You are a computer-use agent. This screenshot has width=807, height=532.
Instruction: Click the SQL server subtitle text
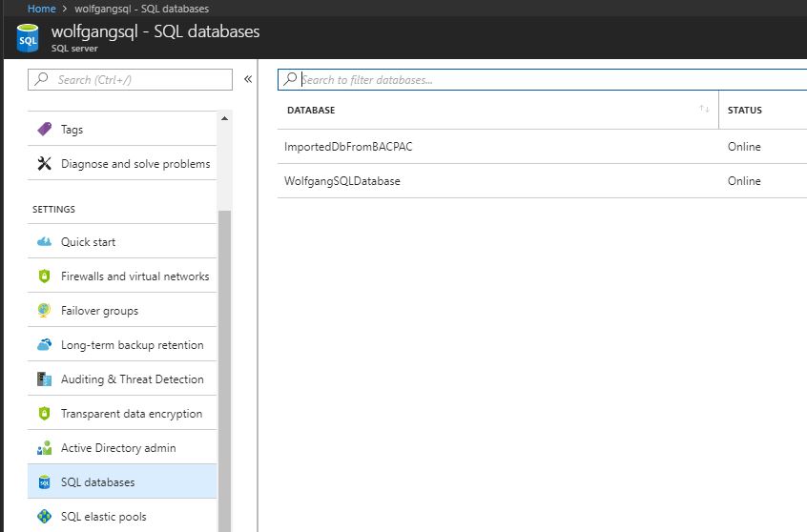tap(74, 49)
